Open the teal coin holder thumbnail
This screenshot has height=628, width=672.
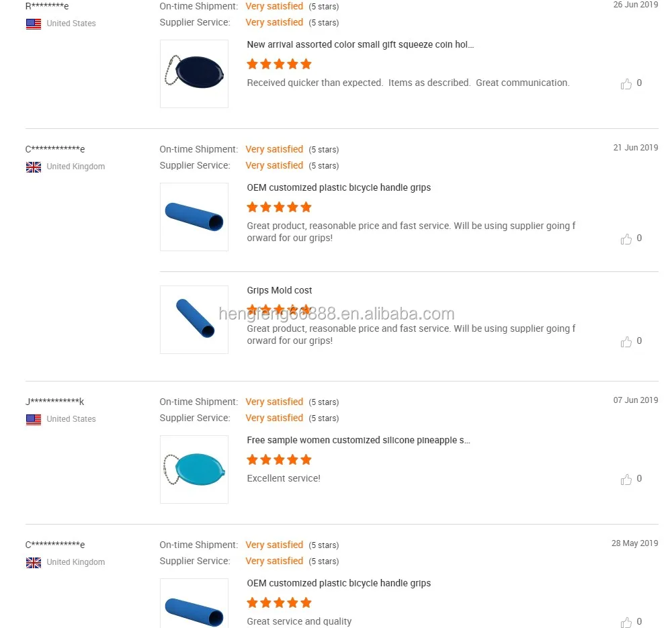click(194, 469)
